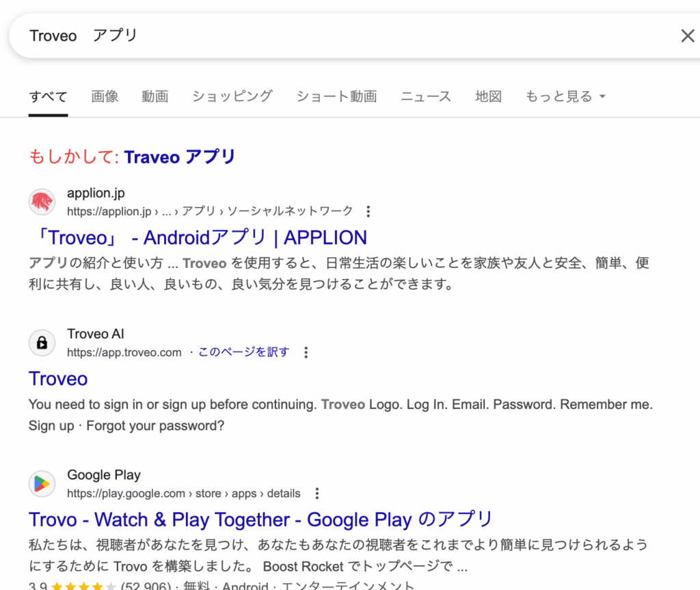
Task: Click the applion.jp site name
Action: (x=96, y=193)
